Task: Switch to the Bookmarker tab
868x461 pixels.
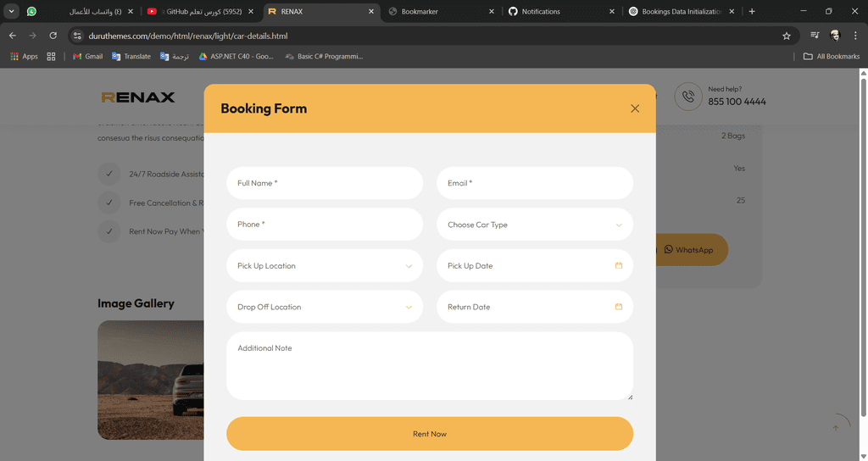Action: click(441, 11)
